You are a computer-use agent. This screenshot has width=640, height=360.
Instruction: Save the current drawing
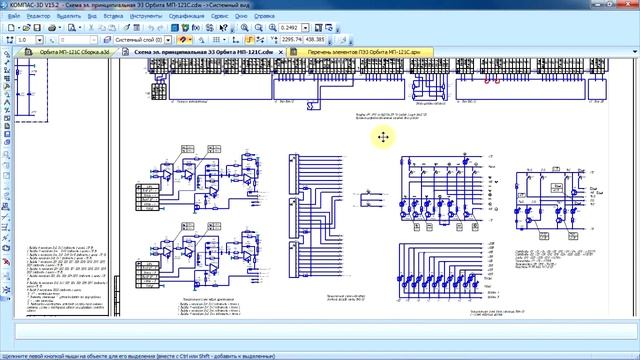pyautogui.click(x=37, y=28)
